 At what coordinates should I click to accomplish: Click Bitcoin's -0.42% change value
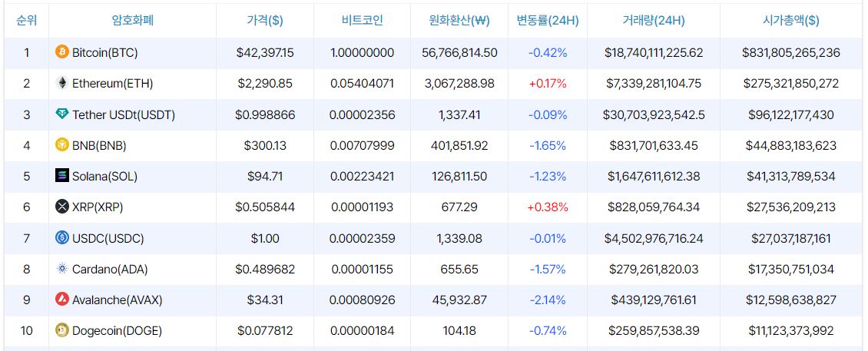tap(548, 52)
